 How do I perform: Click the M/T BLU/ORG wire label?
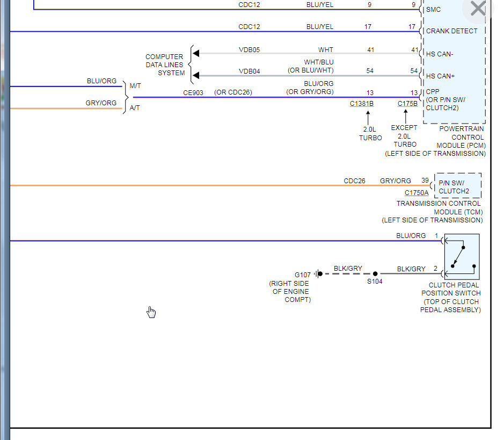click(x=101, y=81)
